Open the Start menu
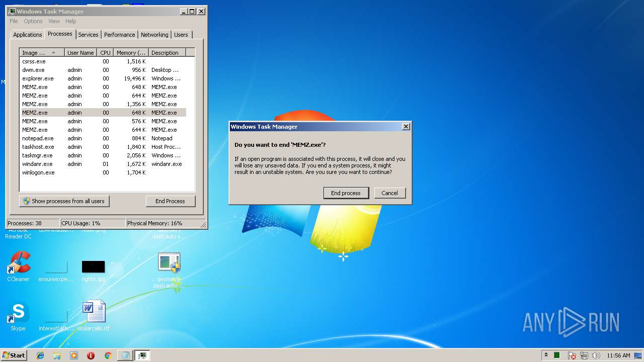 click(14, 355)
